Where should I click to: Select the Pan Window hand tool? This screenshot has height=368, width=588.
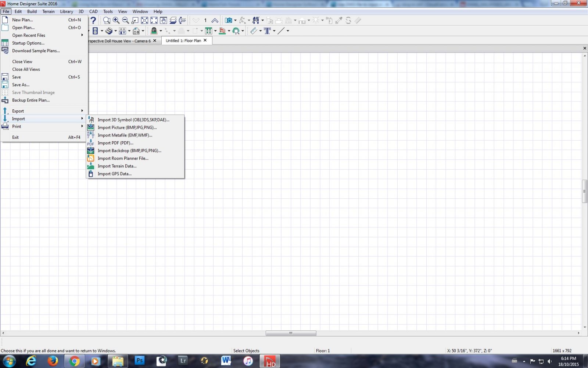[x=164, y=20]
